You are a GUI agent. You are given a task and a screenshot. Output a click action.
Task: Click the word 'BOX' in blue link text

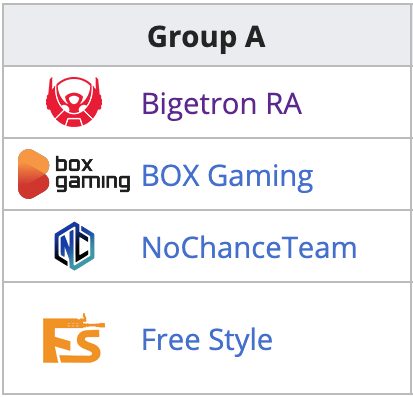pos(171,175)
